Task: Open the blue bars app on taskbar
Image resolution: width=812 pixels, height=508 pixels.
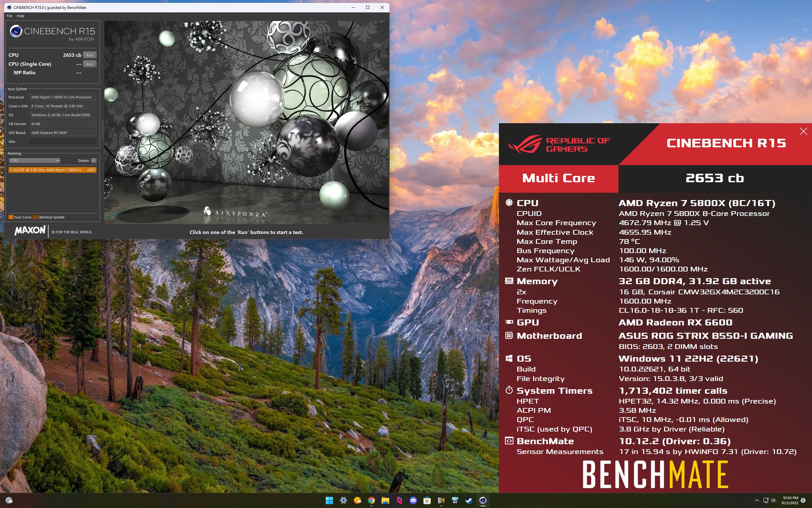Action: pyautogui.click(x=455, y=501)
